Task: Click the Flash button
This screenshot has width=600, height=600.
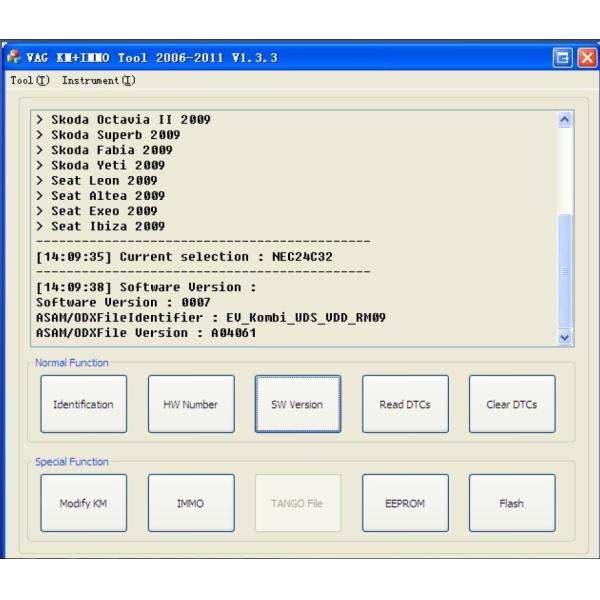Action: click(x=512, y=503)
